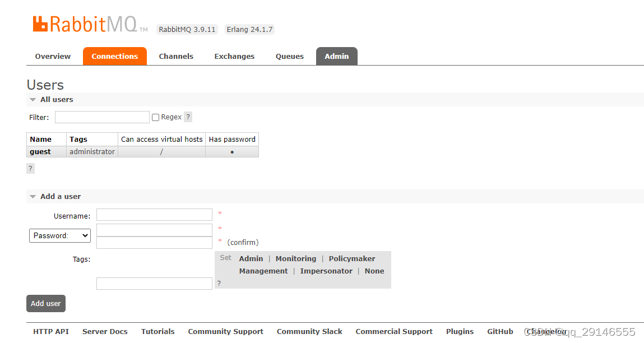The width and height of the screenshot is (644, 343).
Task: Focus the Tags input field
Action: [155, 284]
